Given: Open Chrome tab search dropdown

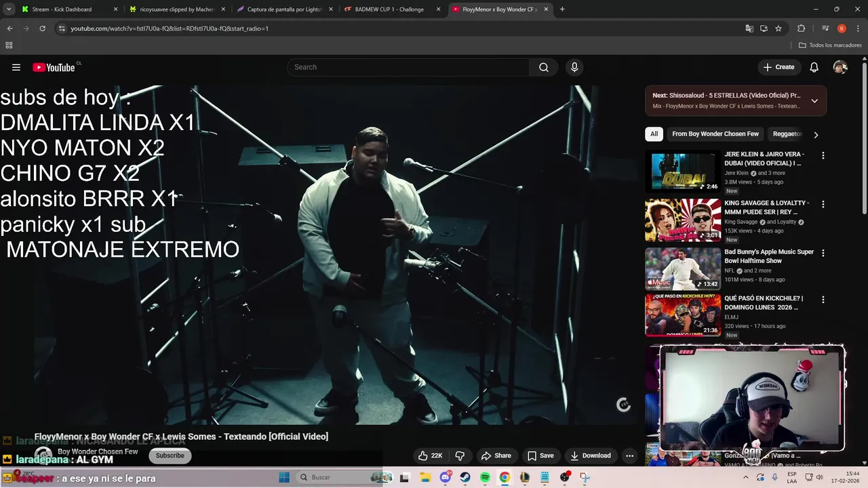Looking at the screenshot, I should [x=9, y=9].
